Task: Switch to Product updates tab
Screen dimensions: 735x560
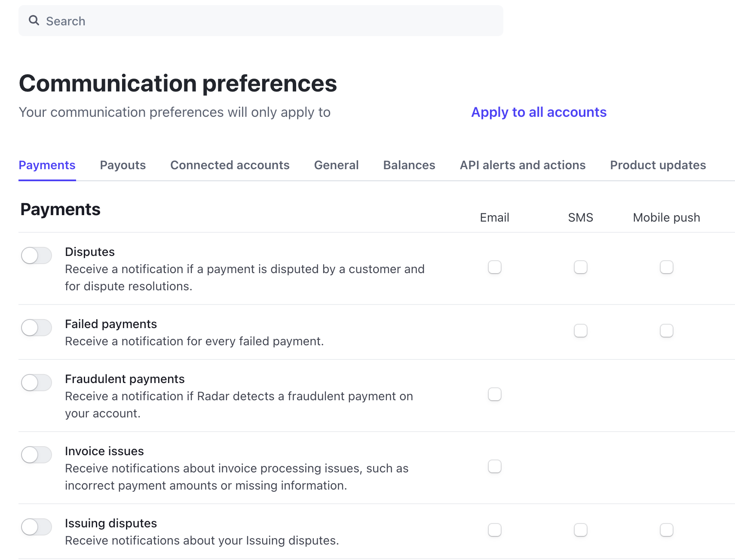Action: [x=658, y=165]
